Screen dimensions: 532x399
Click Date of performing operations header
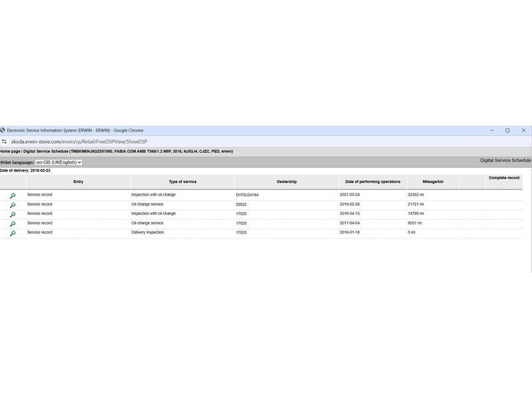(372, 182)
